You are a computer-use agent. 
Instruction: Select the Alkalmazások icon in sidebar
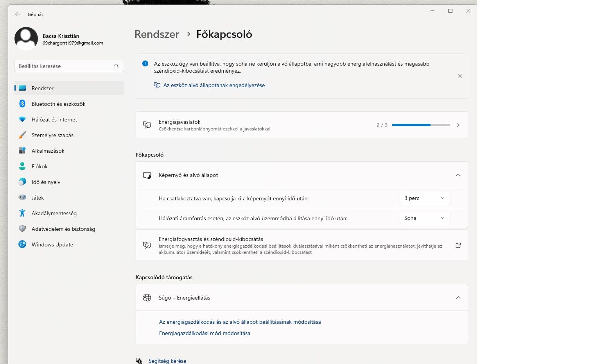coord(22,151)
